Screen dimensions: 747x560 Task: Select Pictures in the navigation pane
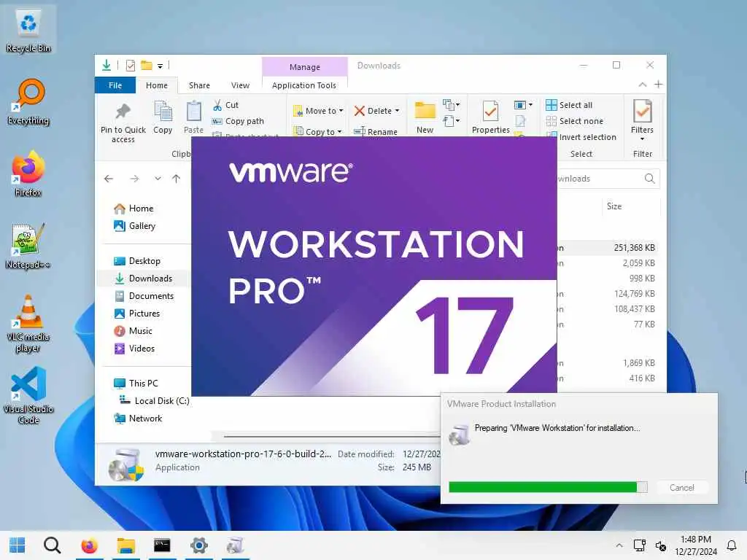[144, 314]
